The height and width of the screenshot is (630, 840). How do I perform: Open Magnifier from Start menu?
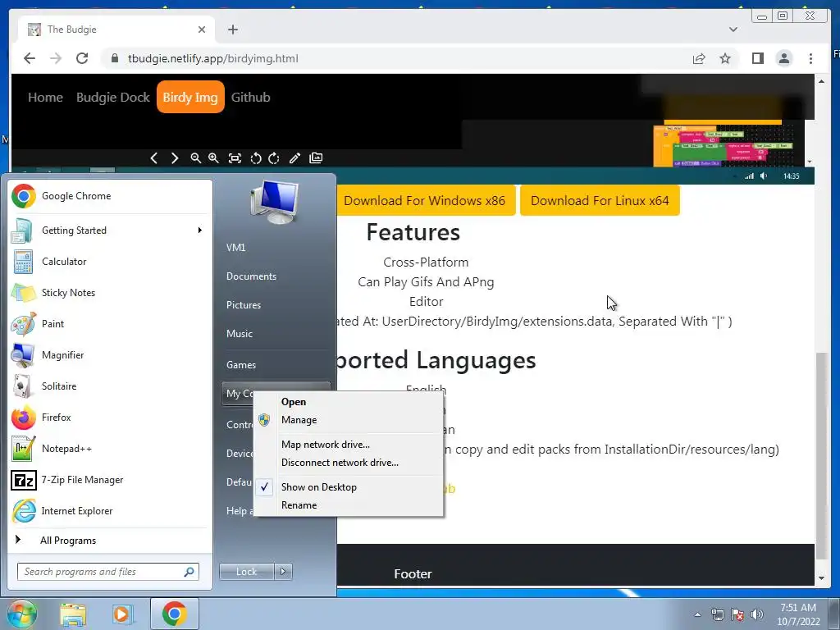[110, 354]
